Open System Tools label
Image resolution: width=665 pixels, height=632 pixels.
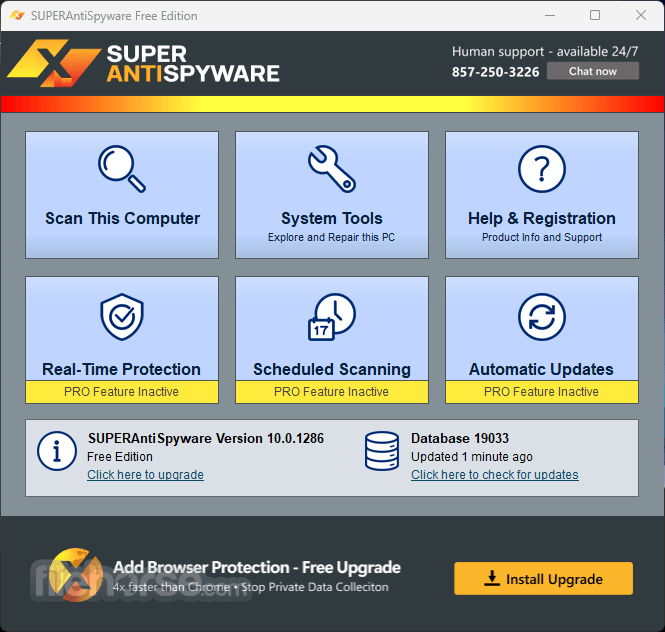pyautogui.click(x=332, y=218)
